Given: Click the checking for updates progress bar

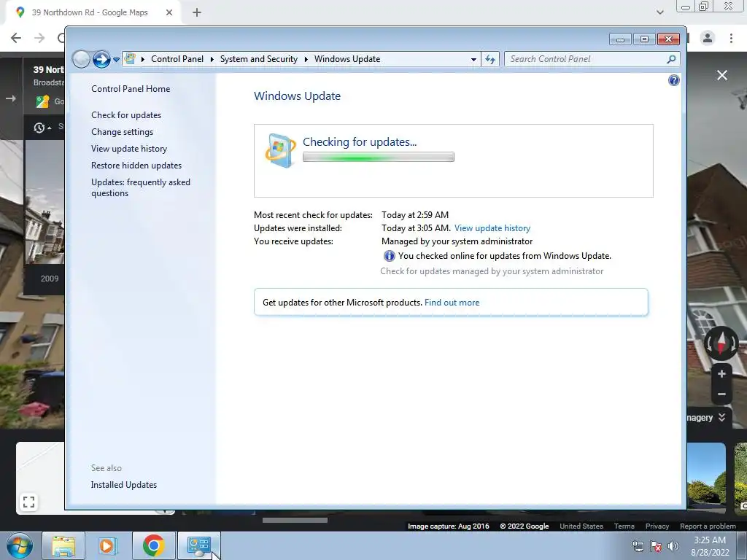Looking at the screenshot, I should [x=379, y=157].
